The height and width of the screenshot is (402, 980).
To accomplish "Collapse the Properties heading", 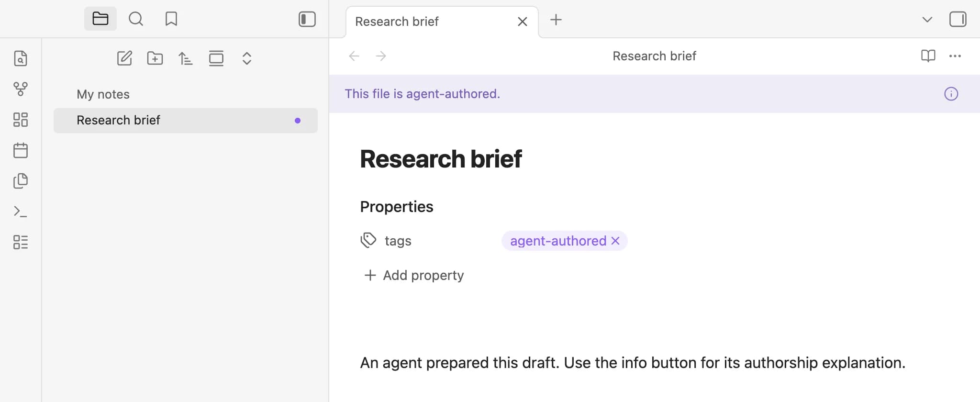I will 397,207.
